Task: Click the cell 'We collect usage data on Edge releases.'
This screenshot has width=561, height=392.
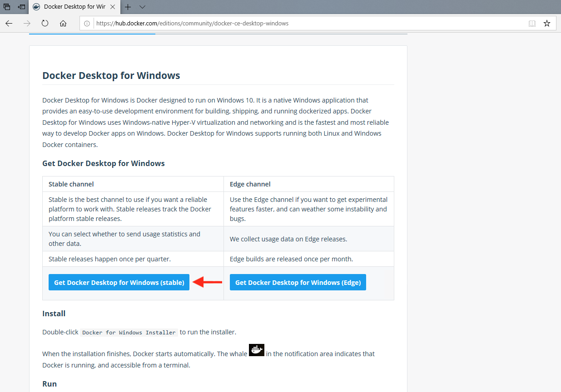Action: pyautogui.click(x=309, y=239)
